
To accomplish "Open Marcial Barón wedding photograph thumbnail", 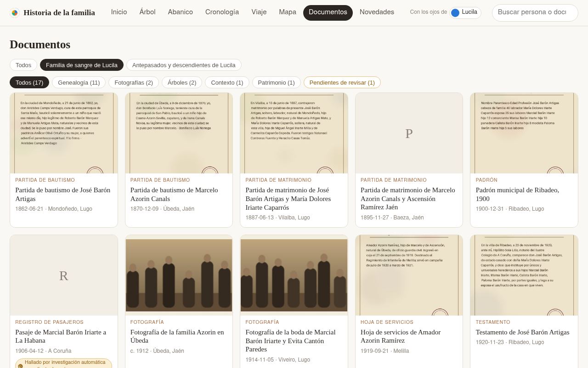I will [x=294, y=275].
